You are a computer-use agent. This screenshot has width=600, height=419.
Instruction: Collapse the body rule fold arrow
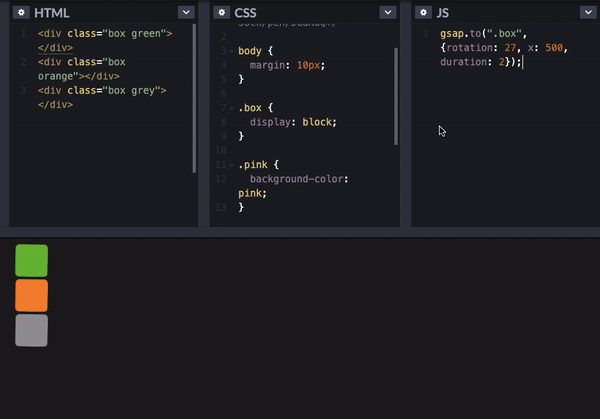coord(232,51)
